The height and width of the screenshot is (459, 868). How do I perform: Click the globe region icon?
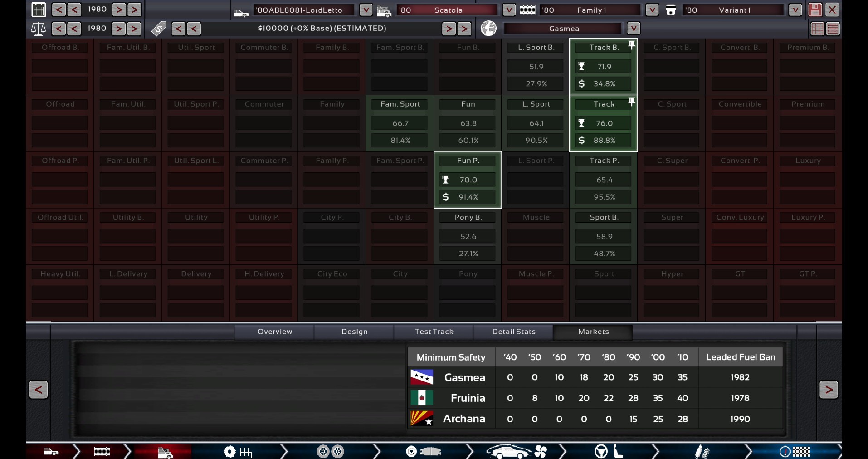pos(488,29)
